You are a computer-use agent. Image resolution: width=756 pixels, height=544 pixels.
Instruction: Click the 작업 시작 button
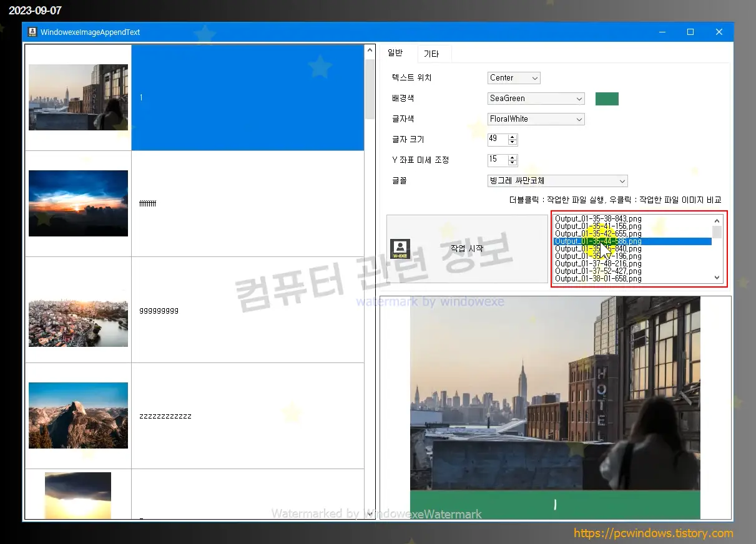467,249
